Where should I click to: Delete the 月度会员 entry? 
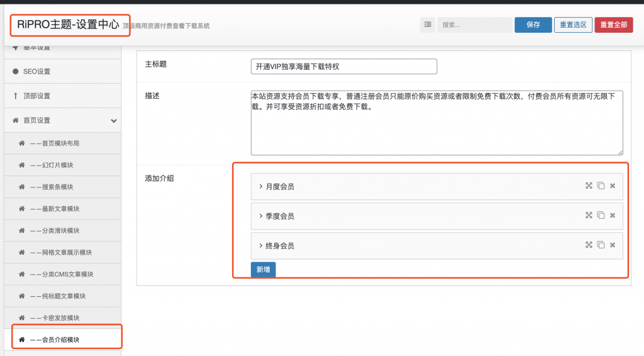point(613,186)
